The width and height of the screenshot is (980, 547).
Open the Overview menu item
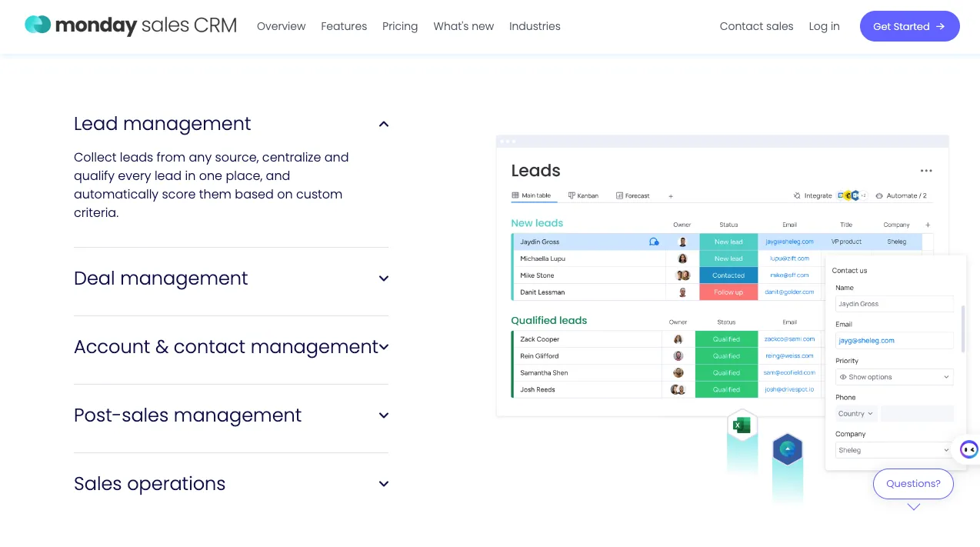click(281, 26)
